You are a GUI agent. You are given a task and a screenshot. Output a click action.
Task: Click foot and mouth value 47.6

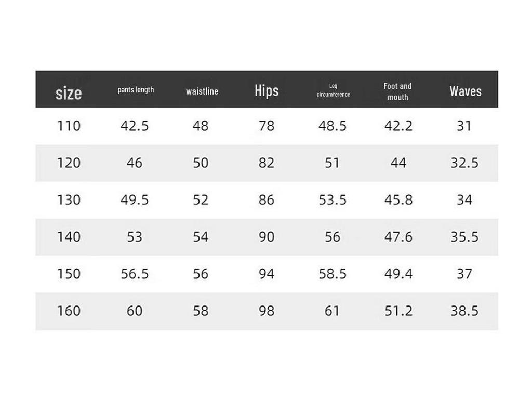[398, 237]
